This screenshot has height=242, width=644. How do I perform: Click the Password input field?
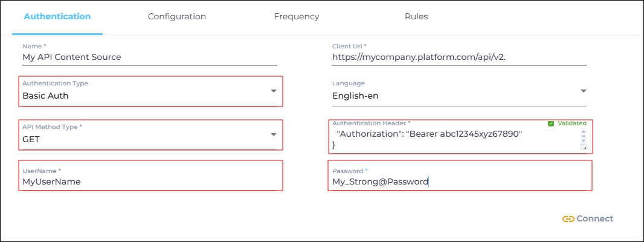pos(458,181)
